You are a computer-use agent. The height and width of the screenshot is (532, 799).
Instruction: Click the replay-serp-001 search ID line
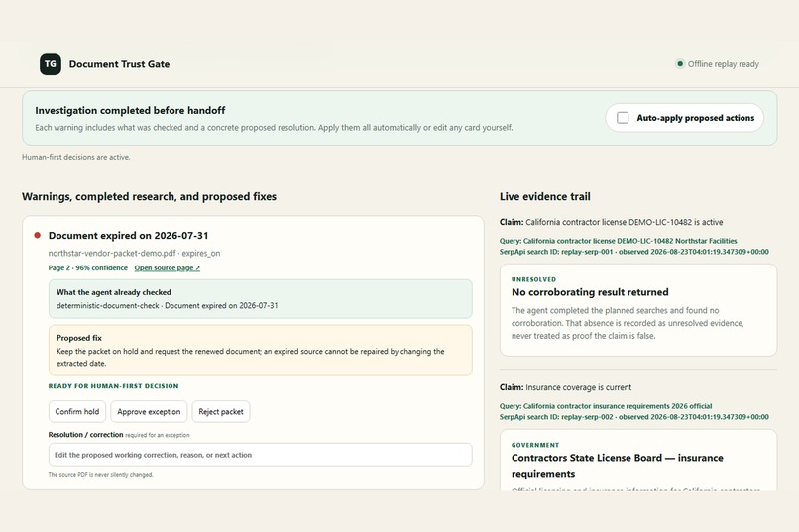633,252
